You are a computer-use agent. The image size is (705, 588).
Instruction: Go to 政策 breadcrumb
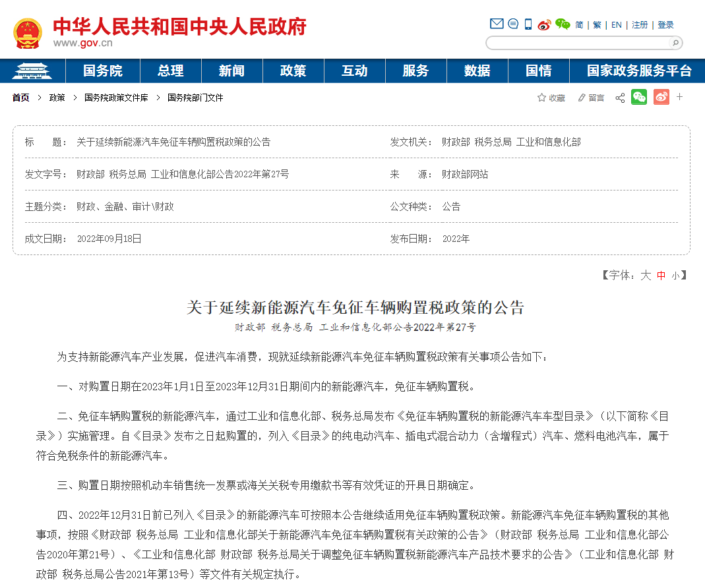click(57, 98)
